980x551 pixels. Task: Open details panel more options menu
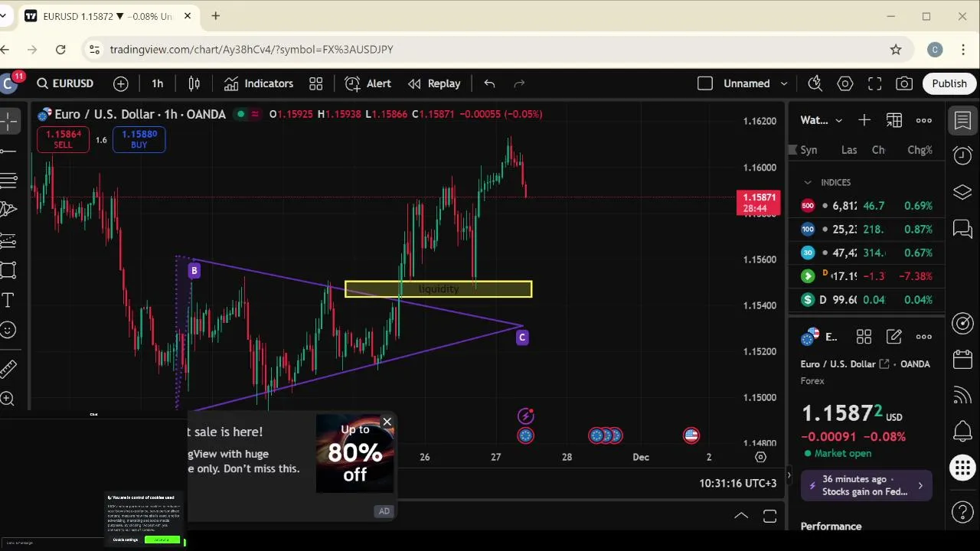(924, 337)
